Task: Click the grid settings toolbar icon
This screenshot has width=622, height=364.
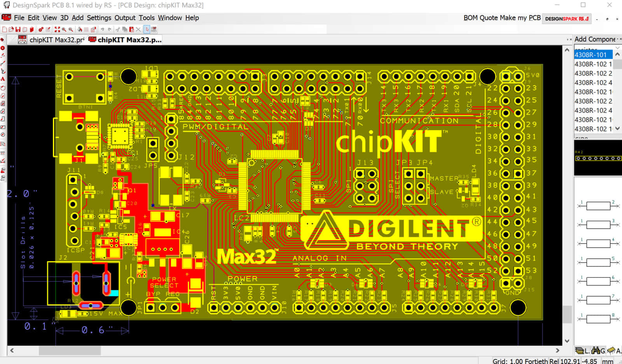Action: [x=86, y=30]
